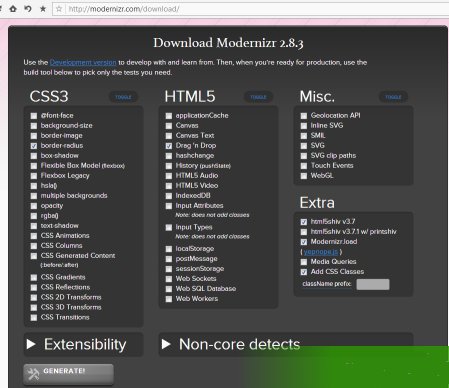Screen dimensions: 449x388
Task: Check Inline SVG
Action: [304, 126]
